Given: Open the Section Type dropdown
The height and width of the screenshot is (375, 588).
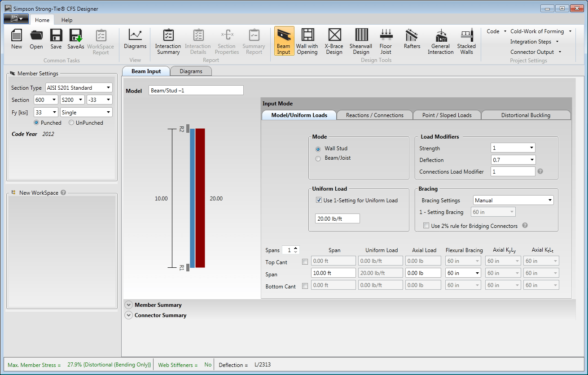Looking at the screenshot, I should tap(79, 88).
